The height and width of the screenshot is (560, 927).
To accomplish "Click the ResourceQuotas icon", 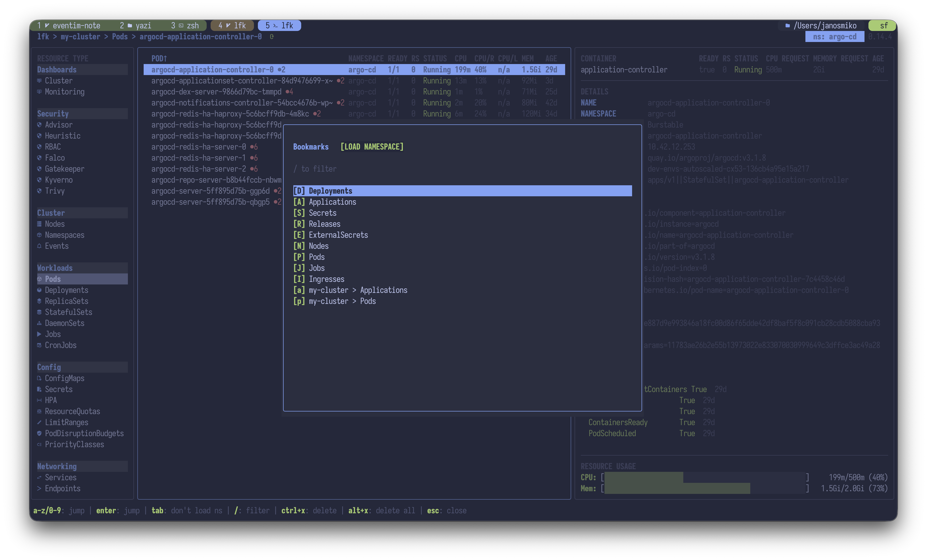I will (39, 411).
